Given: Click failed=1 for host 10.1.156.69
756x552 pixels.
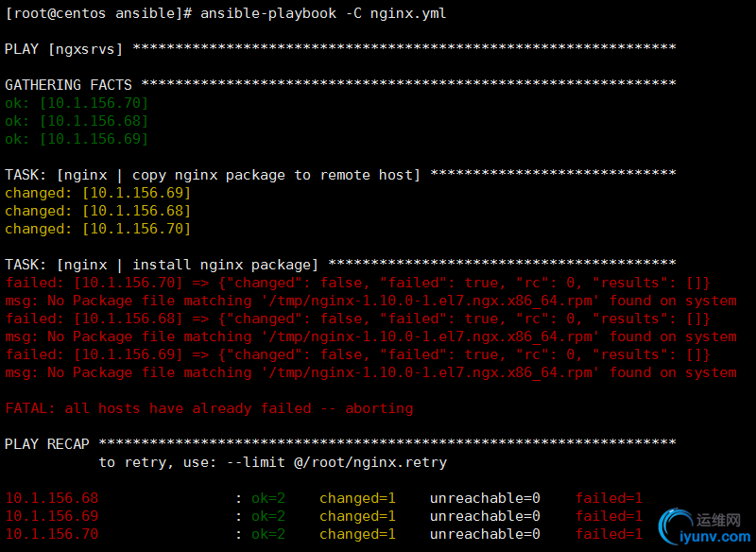Looking at the screenshot, I should tap(609, 516).
